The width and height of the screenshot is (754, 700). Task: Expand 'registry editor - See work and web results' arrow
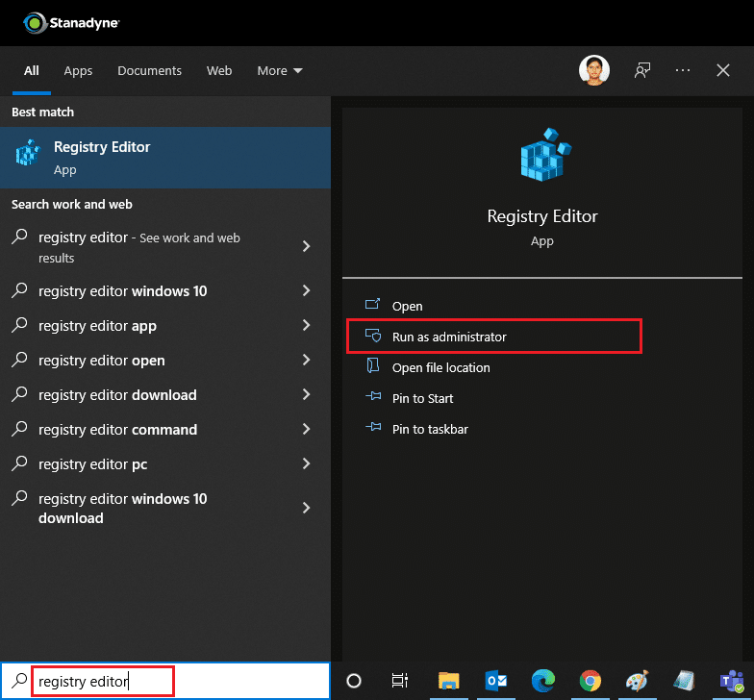pos(306,246)
